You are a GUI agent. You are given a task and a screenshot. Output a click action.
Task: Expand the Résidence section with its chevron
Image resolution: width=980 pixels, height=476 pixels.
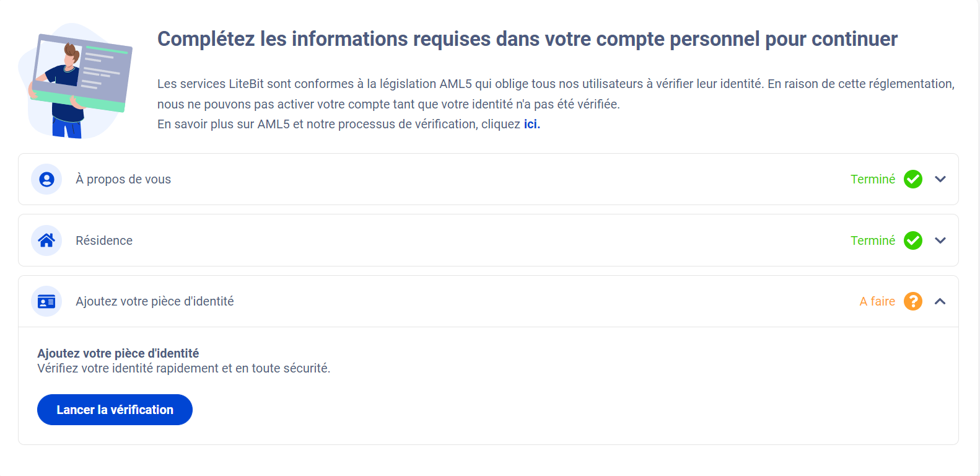940,240
